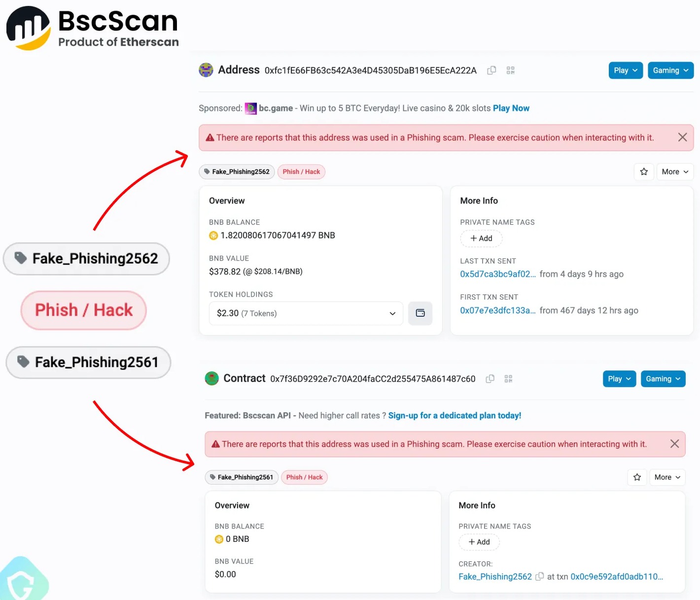The height and width of the screenshot is (600, 700).
Task: Open QR code for the Contract address
Action: [508, 379]
